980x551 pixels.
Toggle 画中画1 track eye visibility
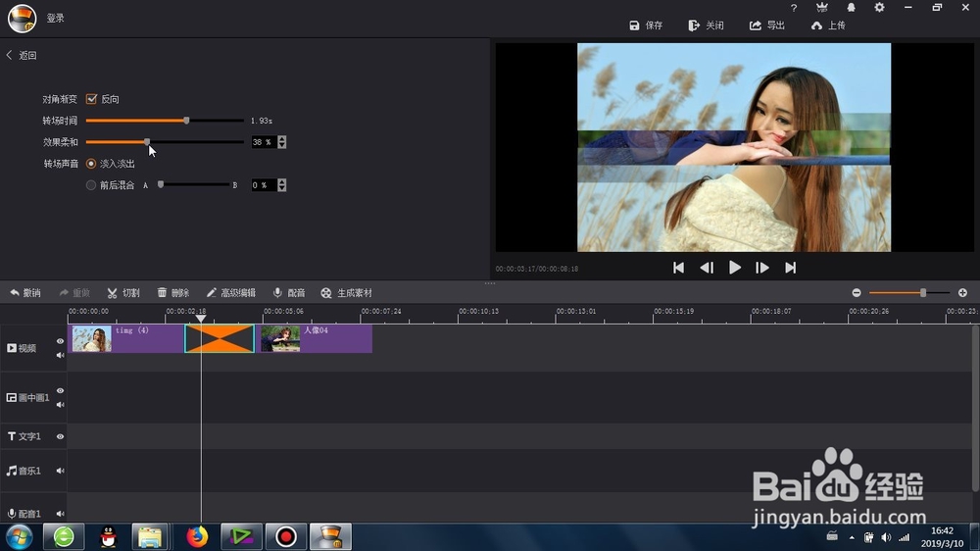point(60,391)
